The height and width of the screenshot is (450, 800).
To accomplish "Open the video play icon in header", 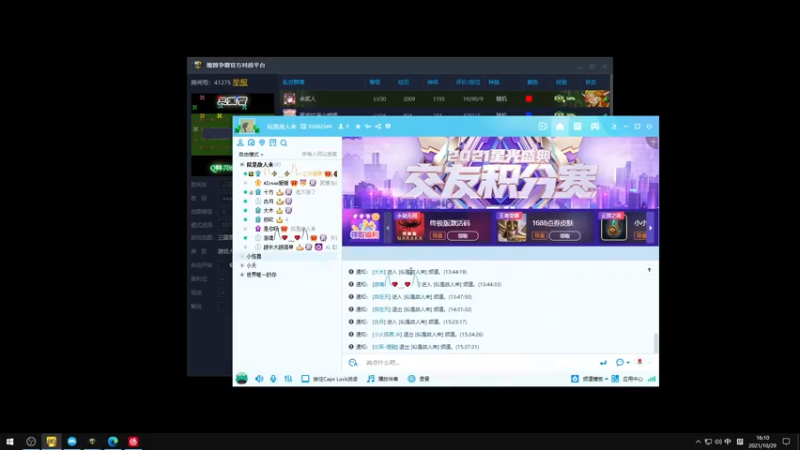I will [x=542, y=126].
